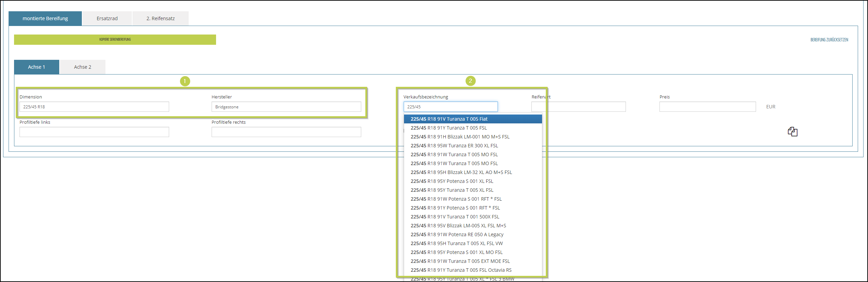Click the Profiltiefe rechts input field
This screenshot has width=868, height=282.
click(x=286, y=132)
